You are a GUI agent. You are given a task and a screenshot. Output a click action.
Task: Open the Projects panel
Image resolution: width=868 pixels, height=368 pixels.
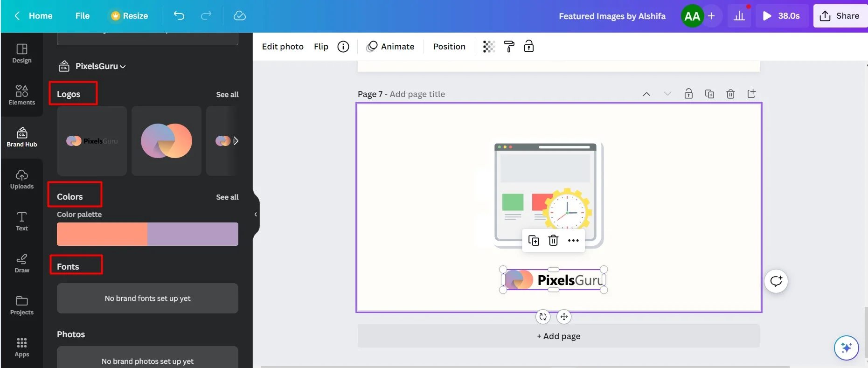tap(22, 306)
